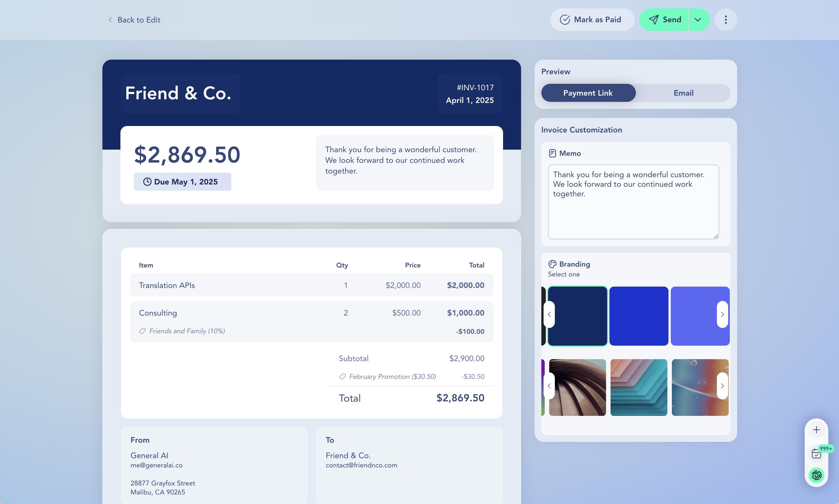Click the tag icon next to Friends and Family
This screenshot has width=839, height=504.
142,331
